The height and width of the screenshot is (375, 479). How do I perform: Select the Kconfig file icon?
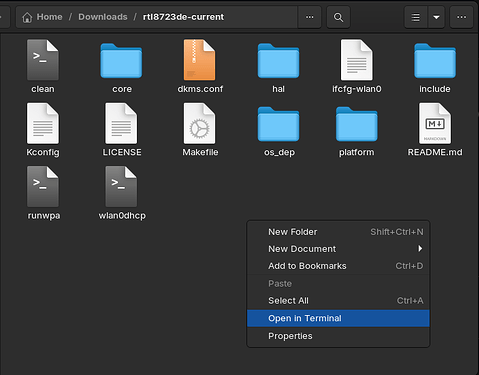[x=43, y=123]
